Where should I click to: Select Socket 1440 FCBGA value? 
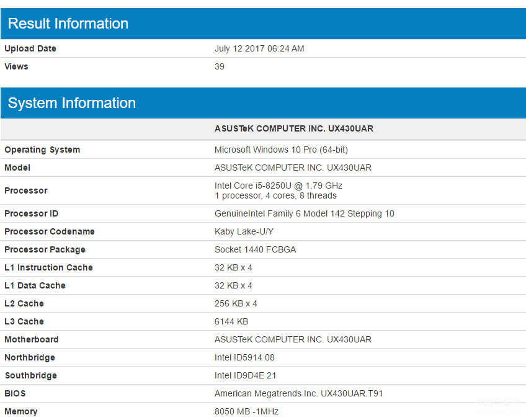point(256,249)
